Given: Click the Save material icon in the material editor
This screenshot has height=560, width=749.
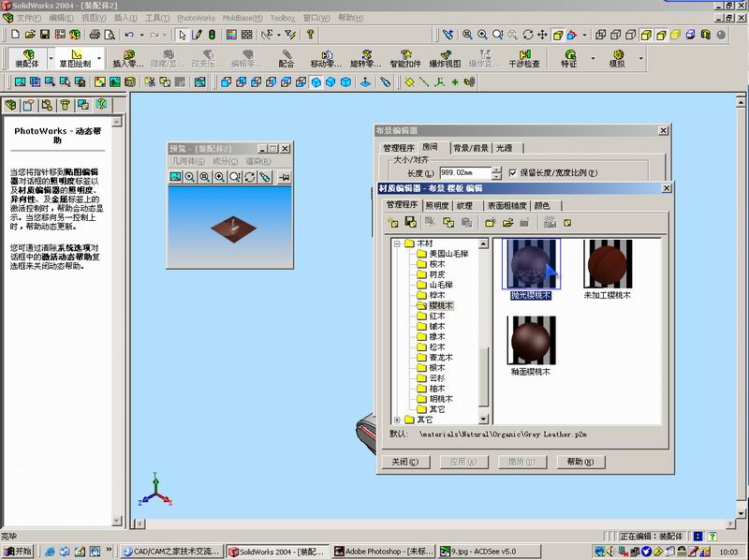Looking at the screenshot, I should click(x=410, y=222).
